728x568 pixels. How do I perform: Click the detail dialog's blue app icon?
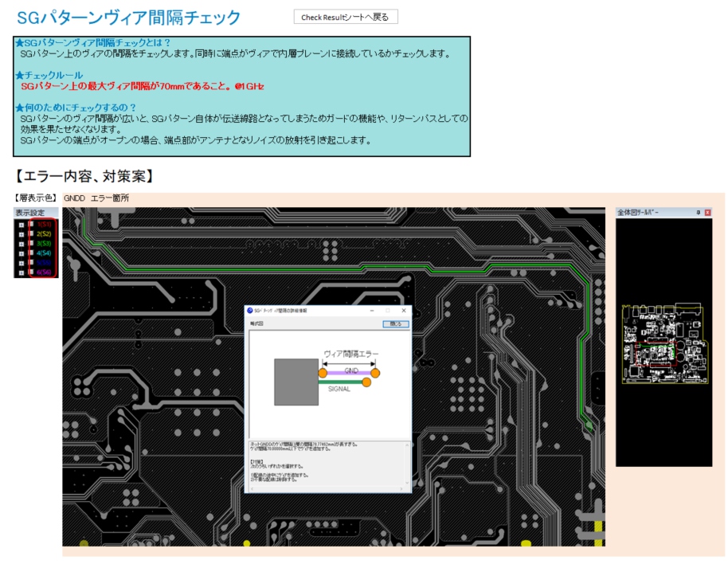click(249, 310)
